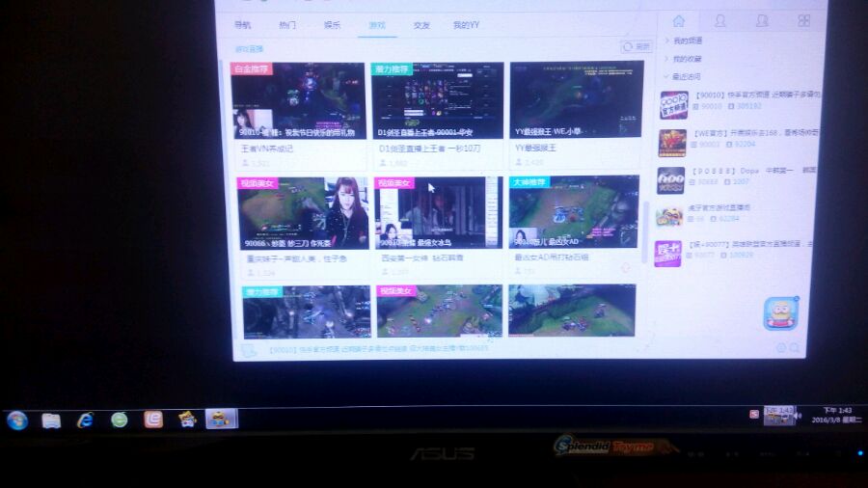Select the active YY window taskbar button
This screenshot has width=868, height=488.
(x=222, y=419)
